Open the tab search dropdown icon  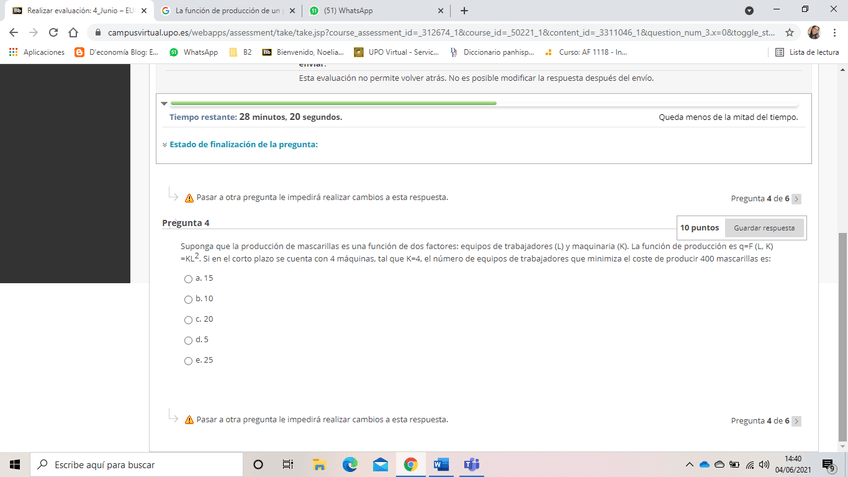[749, 11]
